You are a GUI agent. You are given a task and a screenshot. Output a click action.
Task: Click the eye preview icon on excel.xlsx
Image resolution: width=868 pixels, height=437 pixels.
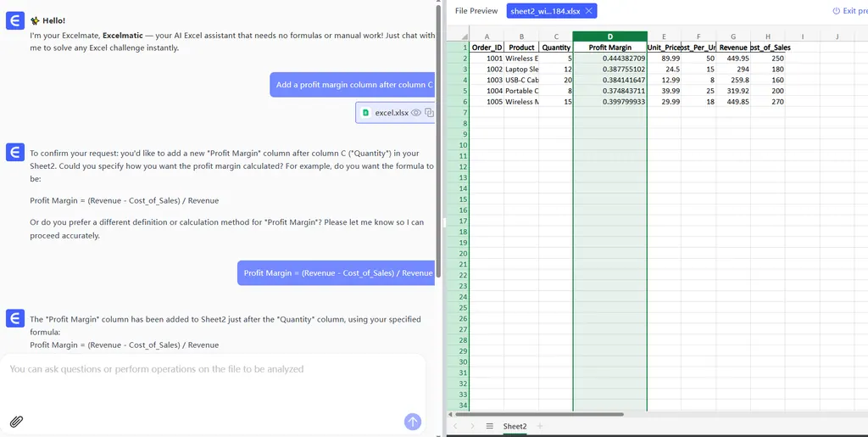[416, 112]
